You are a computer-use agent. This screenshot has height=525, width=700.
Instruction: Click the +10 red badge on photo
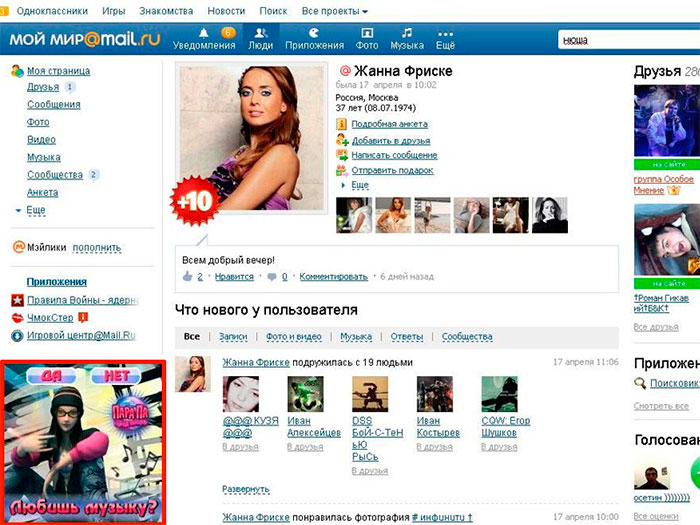click(x=195, y=201)
